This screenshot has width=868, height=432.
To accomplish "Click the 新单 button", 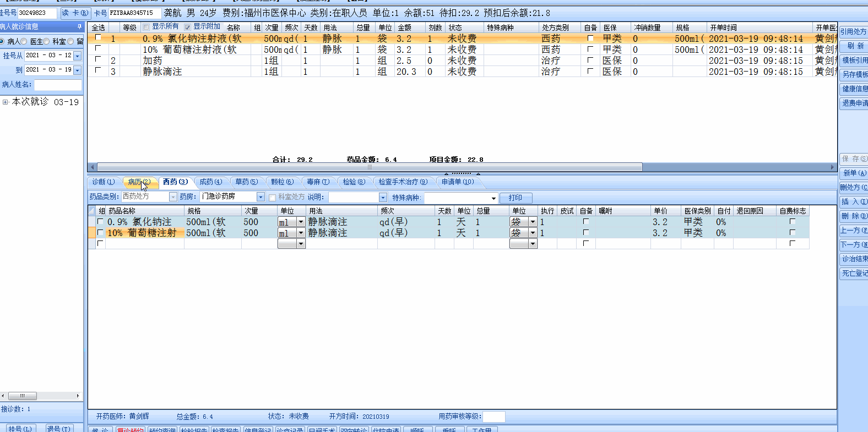I will 855,173.
